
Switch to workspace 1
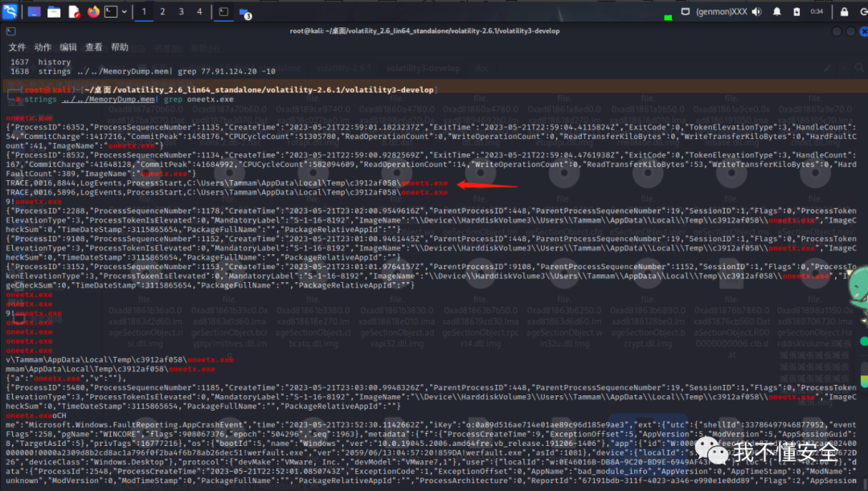(144, 11)
